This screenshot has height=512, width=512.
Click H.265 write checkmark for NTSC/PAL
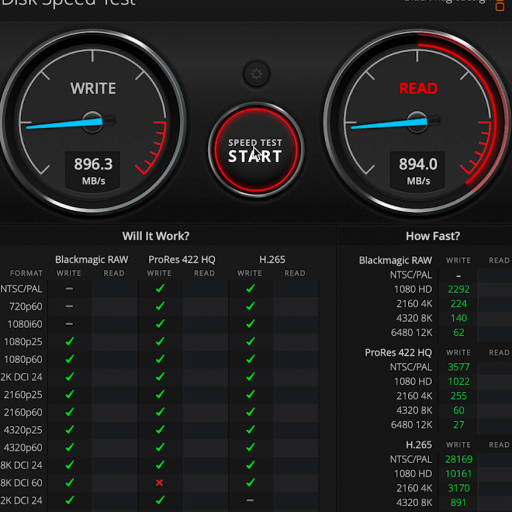[250, 288]
